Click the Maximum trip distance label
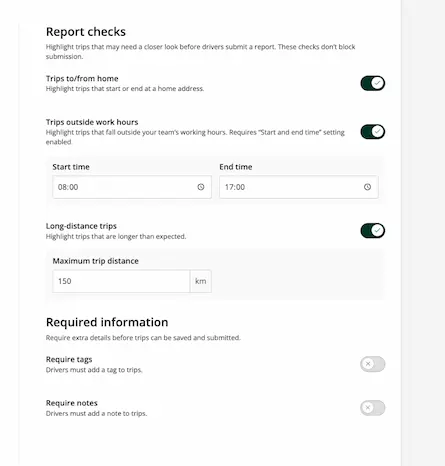 pyautogui.click(x=96, y=261)
